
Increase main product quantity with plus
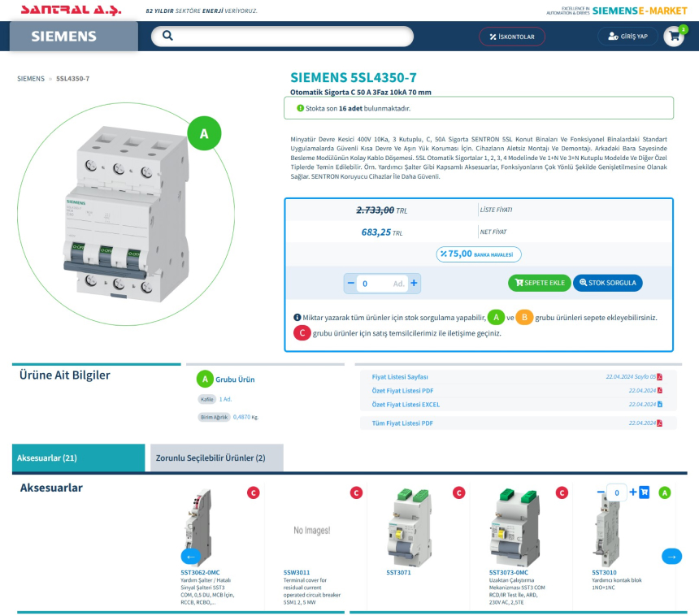click(414, 283)
